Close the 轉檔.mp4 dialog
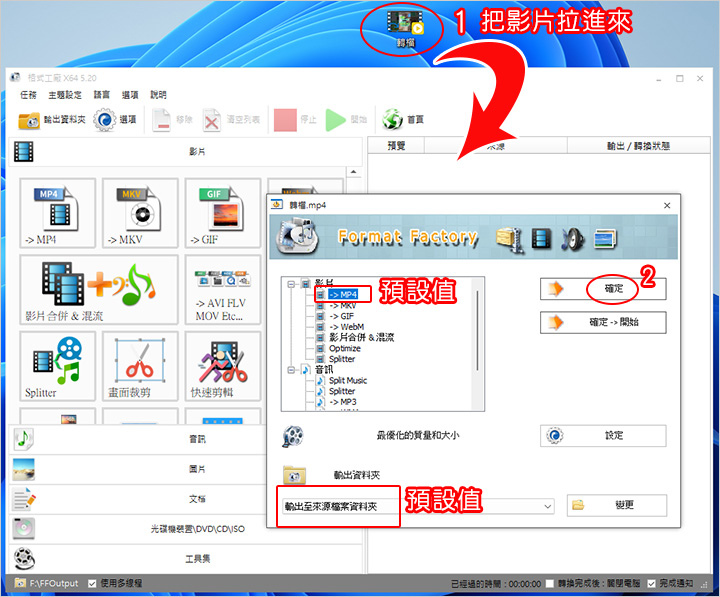Viewport: 720px width, 597px height. click(x=667, y=205)
